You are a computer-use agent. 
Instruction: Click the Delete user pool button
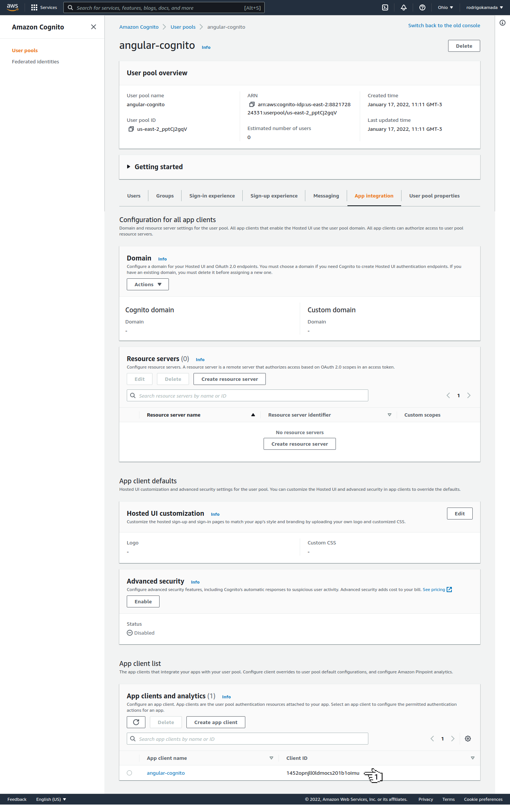click(464, 46)
